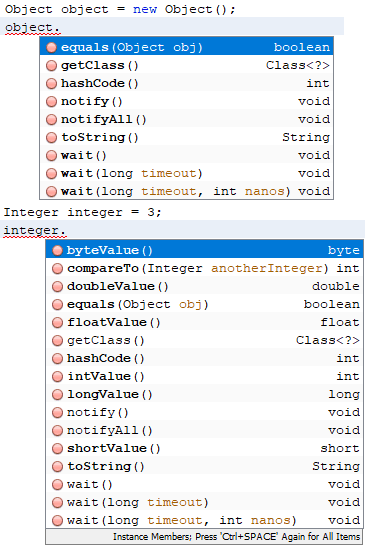
Task: Pick hashCode() in the object completion list
Action: [x=186, y=83]
